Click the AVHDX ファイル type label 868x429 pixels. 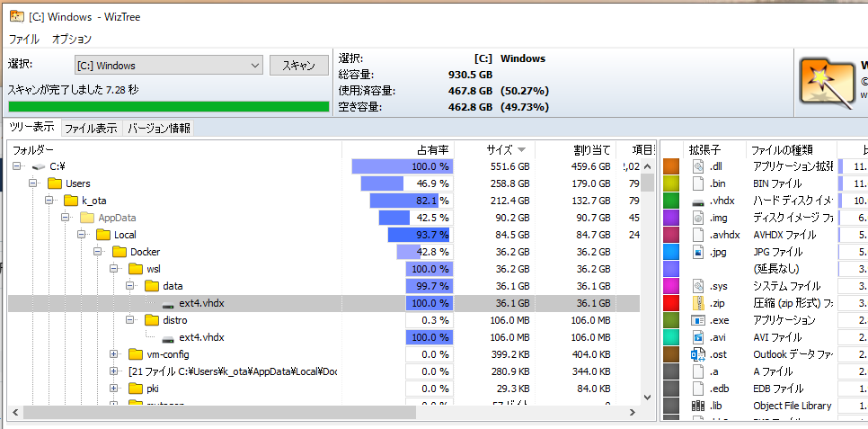(x=784, y=235)
